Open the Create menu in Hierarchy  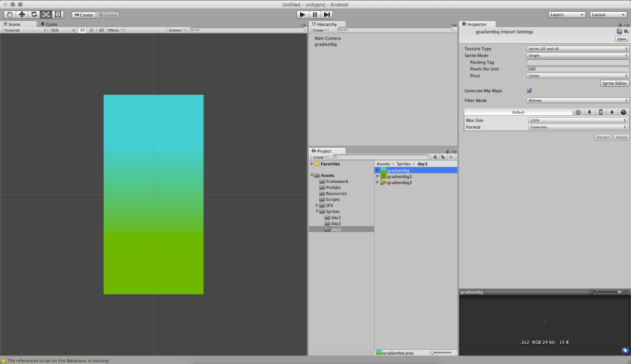pyautogui.click(x=319, y=30)
